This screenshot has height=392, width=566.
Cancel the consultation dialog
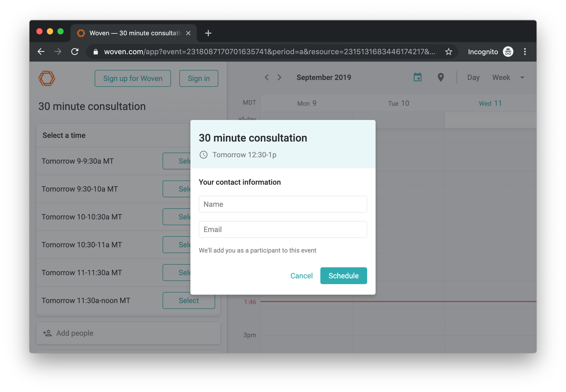(301, 276)
